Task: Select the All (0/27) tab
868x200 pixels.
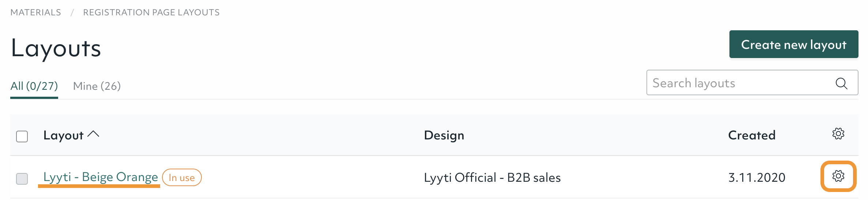Action: [x=34, y=86]
